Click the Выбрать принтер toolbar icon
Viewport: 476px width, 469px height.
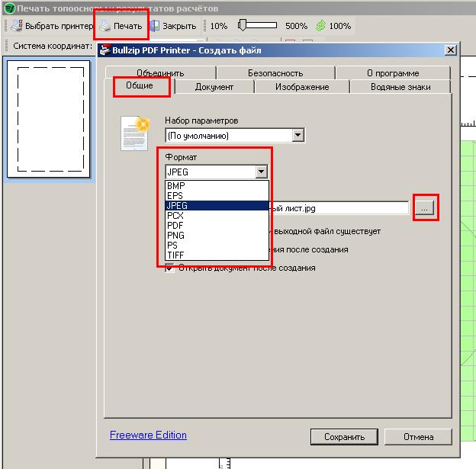(17, 26)
